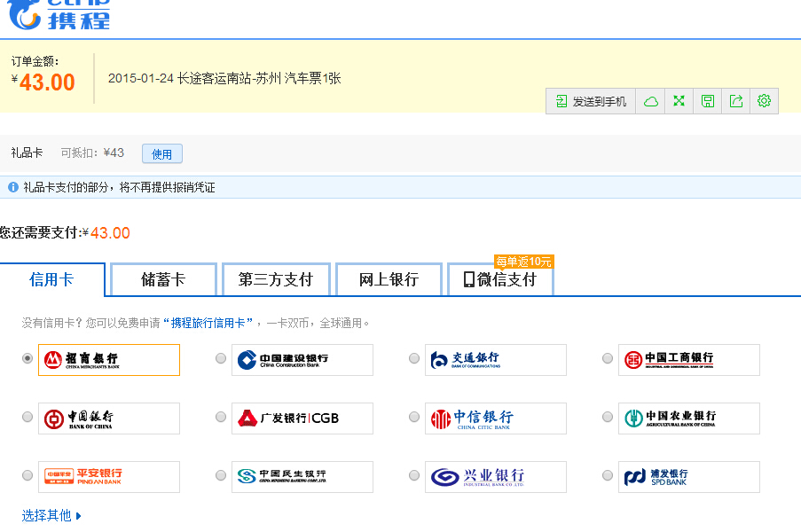Viewport: 801px width, 532px height.
Task: Open the 第三方支付 tab
Action: [276, 279]
